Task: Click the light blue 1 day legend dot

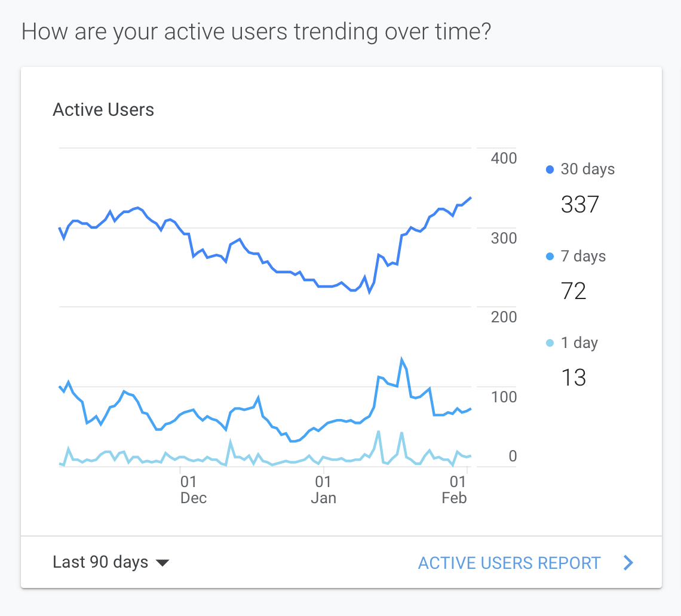Action: coord(550,343)
